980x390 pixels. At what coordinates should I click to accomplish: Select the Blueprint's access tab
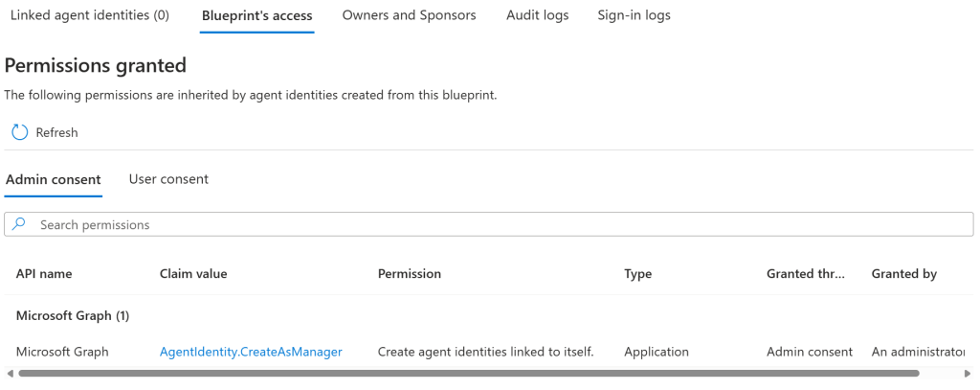(x=256, y=15)
